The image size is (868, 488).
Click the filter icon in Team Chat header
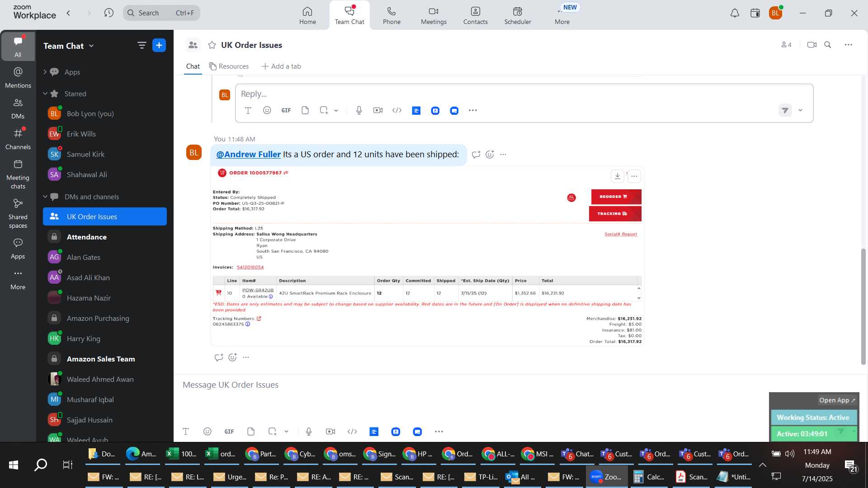click(142, 45)
